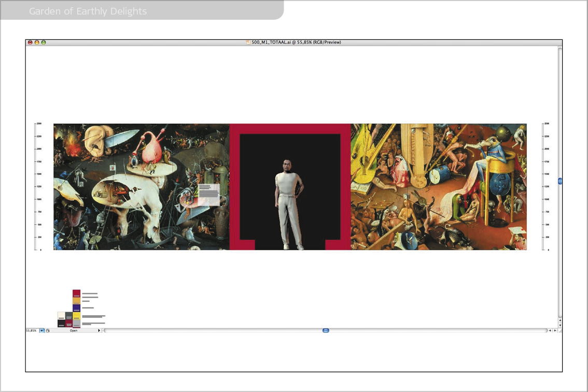Click the 55,85% zoom level field

pyautogui.click(x=32, y=330)
